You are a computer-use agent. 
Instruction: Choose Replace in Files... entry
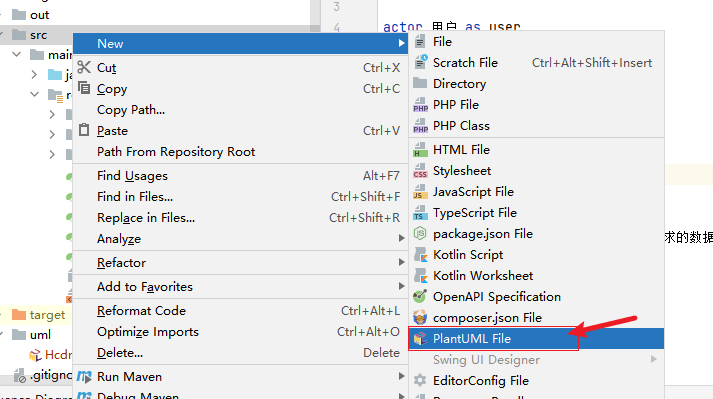(241, 217)
